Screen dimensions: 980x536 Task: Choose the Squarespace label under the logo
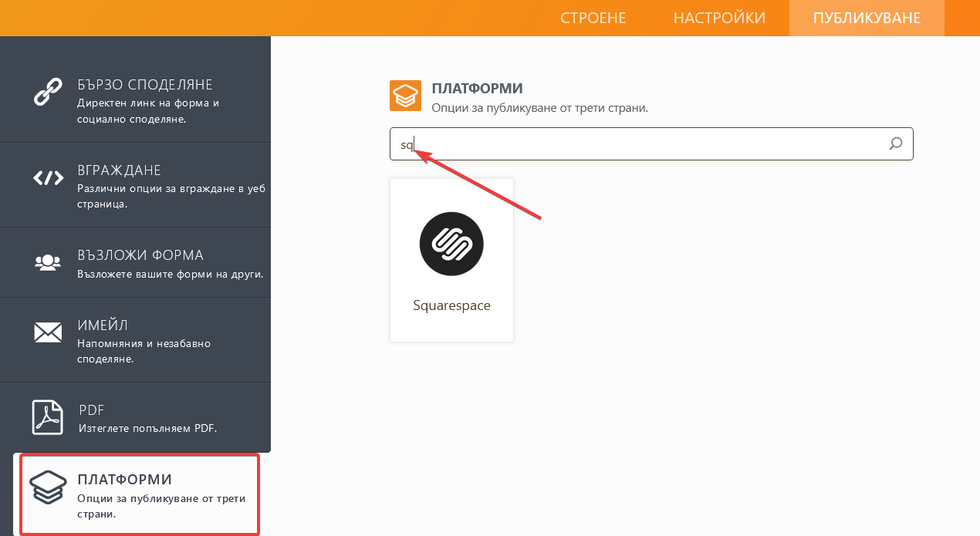pyautogui.click(x=451, y=305)
